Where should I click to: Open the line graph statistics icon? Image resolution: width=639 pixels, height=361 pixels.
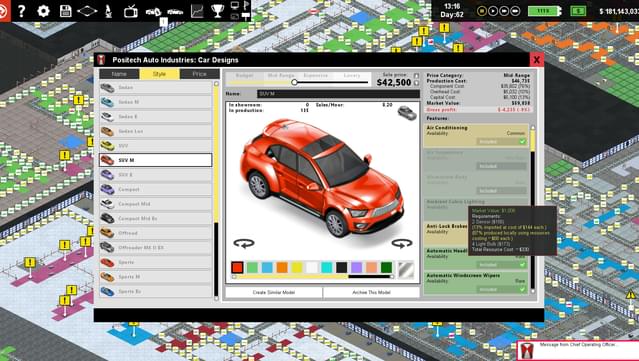(197, 11)
